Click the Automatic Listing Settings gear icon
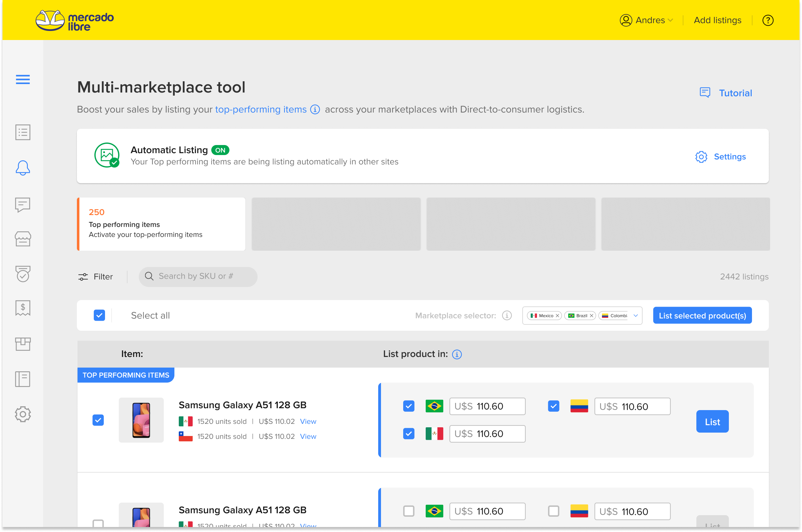 pyautogui.click(x=701, y=157)
